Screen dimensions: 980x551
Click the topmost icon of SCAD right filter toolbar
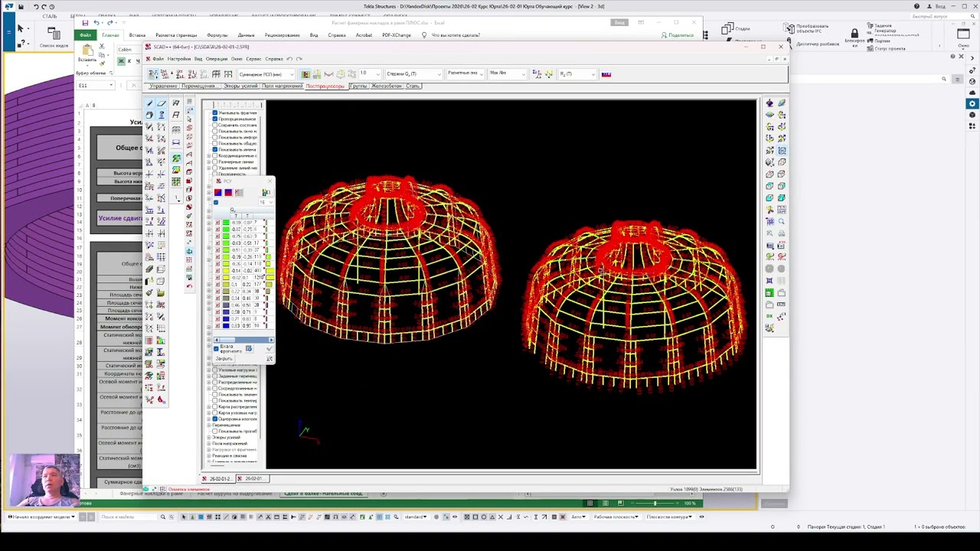pos(770,103)
